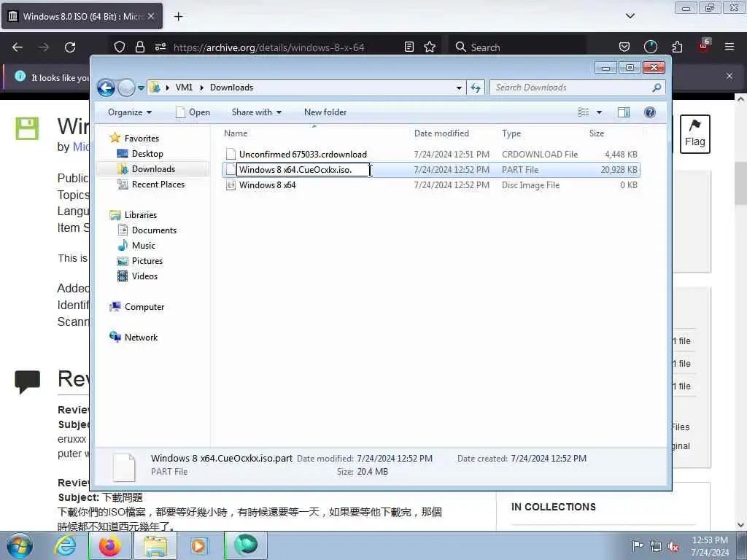Open the uBlock extension icon
The height and width of the screenshot is (560, 747).
[x=704, y=46]
